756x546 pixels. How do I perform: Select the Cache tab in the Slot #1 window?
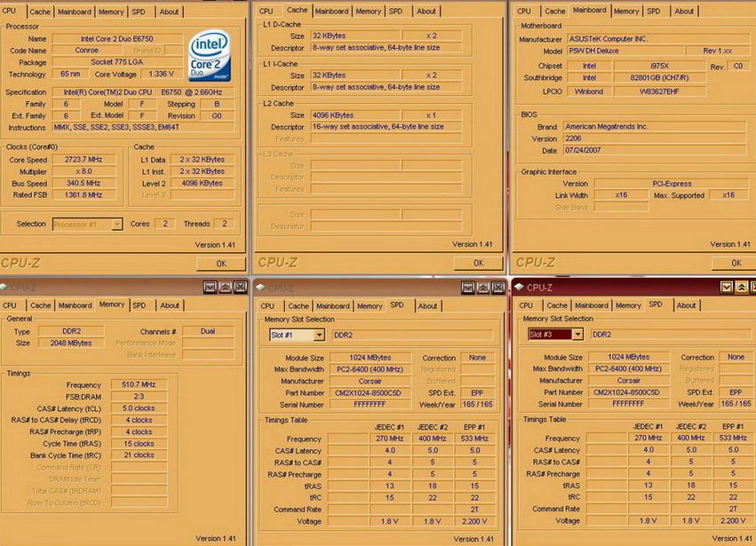pyautogui.click(x=298, y=306)
